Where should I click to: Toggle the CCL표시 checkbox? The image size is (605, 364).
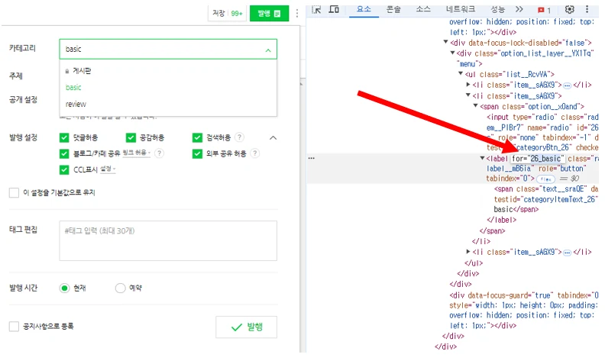(64, 169)
